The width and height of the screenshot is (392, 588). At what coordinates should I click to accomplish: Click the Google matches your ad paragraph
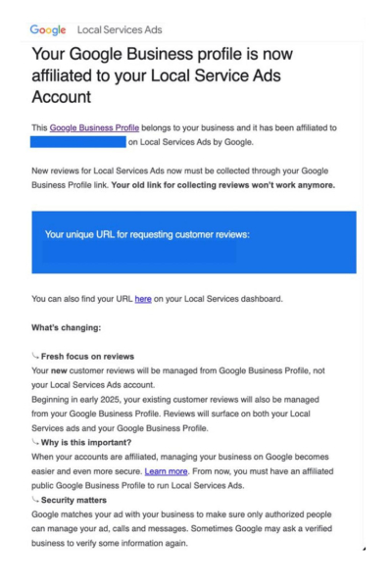coord(181,529)
